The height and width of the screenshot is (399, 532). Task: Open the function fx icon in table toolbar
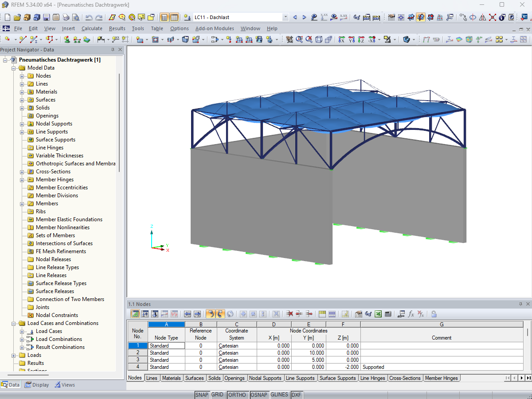[x=411, y=314]
